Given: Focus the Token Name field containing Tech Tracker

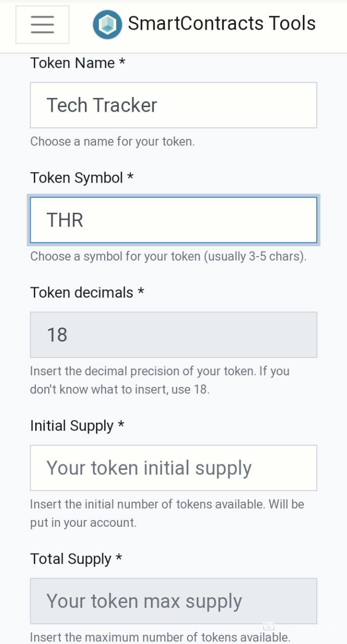Looking at the screenshot, I should click(173, 105).
